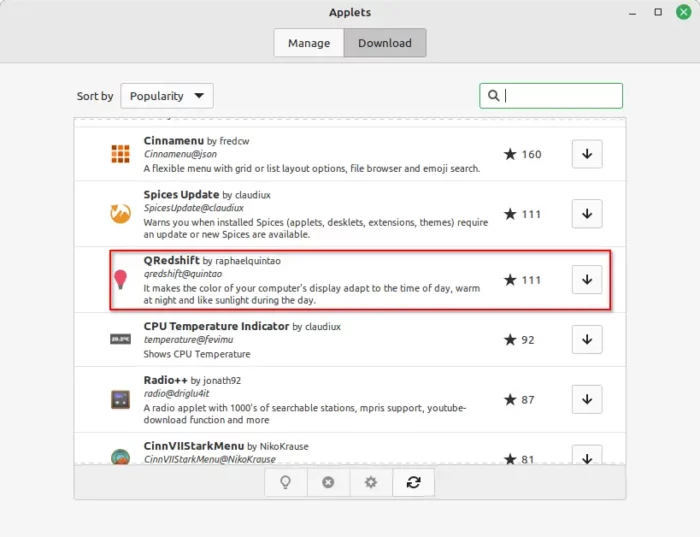Click the CPU Temperature Indicator icon
This screenshot has width=700, height=537.
tap(121, 339)
